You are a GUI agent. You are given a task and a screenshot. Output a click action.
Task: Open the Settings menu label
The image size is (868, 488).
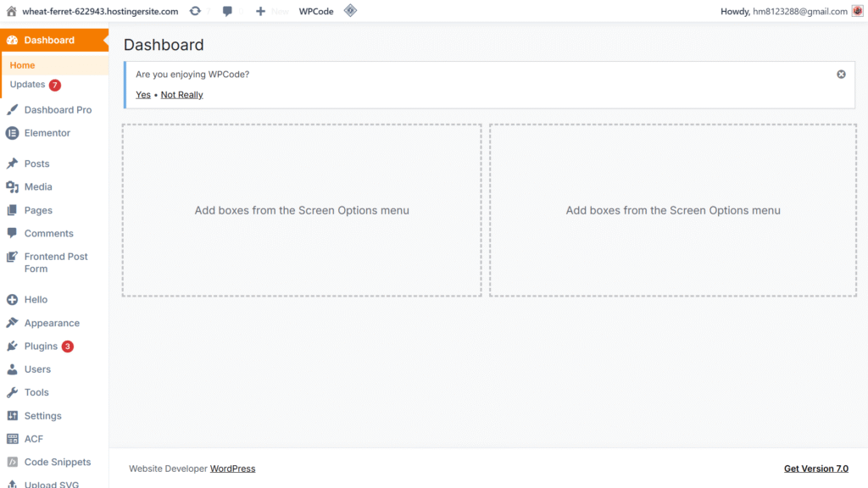click(42, 415)
